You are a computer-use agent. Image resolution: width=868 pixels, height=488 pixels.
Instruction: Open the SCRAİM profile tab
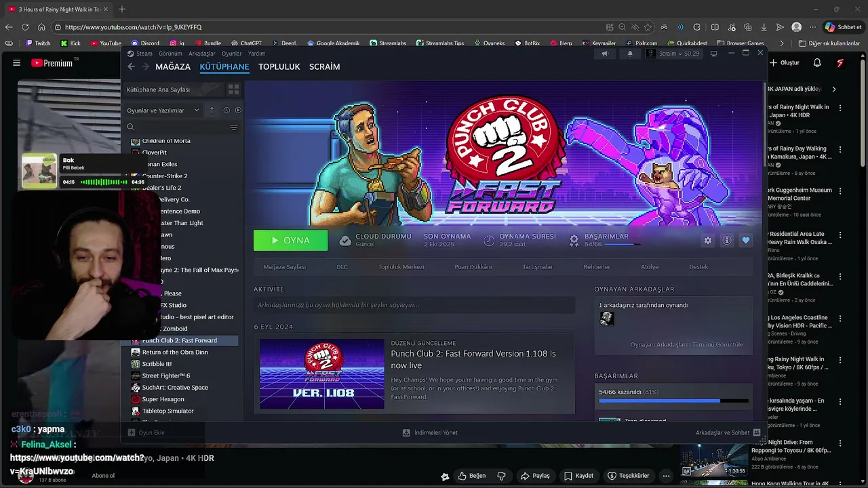[x=325, y=67]
